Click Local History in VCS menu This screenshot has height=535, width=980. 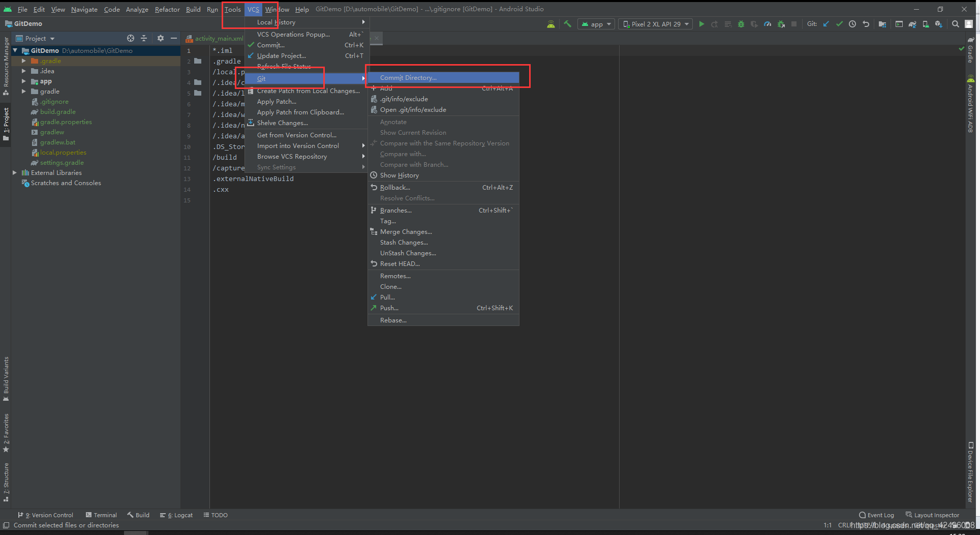pyautogui.click(x=307, y=22)
